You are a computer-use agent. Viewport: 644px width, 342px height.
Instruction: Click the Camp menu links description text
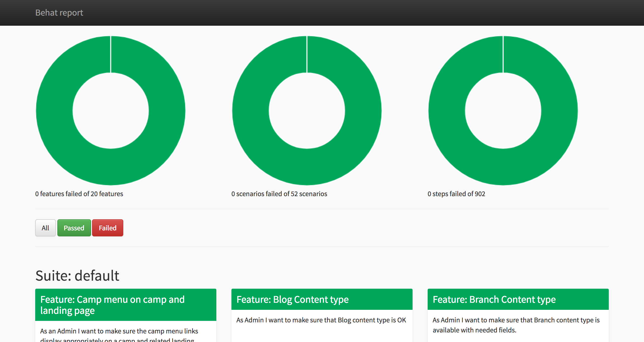119,331
